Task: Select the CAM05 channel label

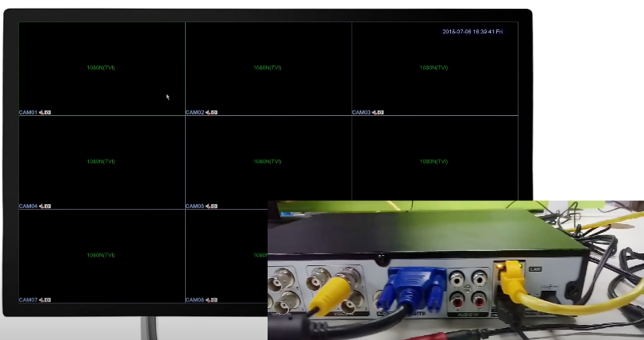Action: click(x=195, y=206)
